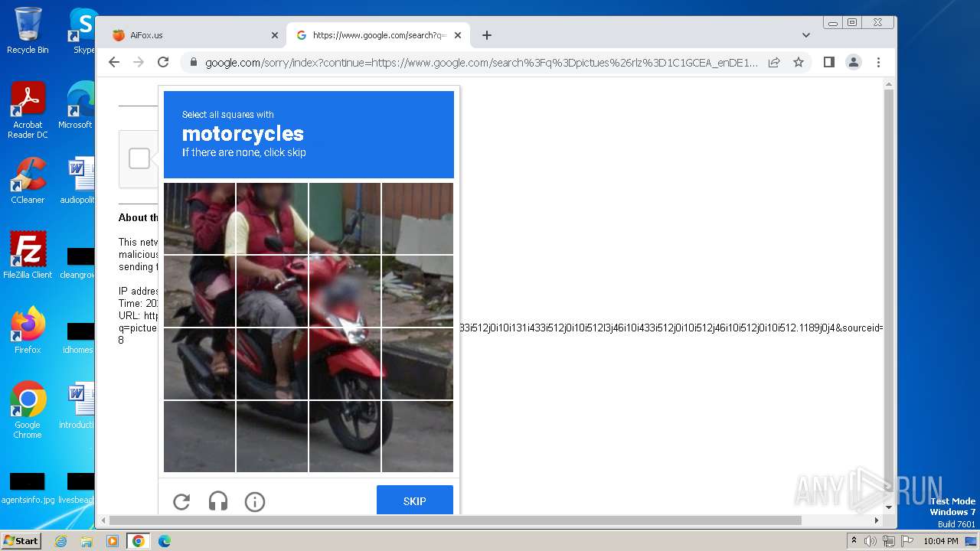Select captcha tile with rider's sandaled foot
980x551 pixels.
click(272, 364)
